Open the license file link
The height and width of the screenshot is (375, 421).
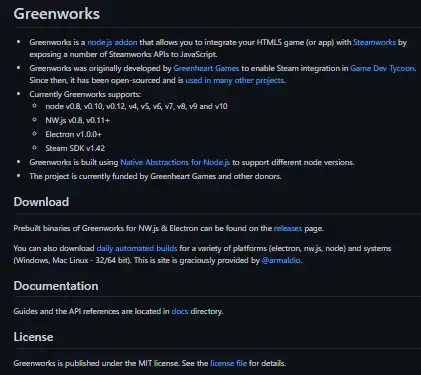pyautogui.click(x=228, y=363)
